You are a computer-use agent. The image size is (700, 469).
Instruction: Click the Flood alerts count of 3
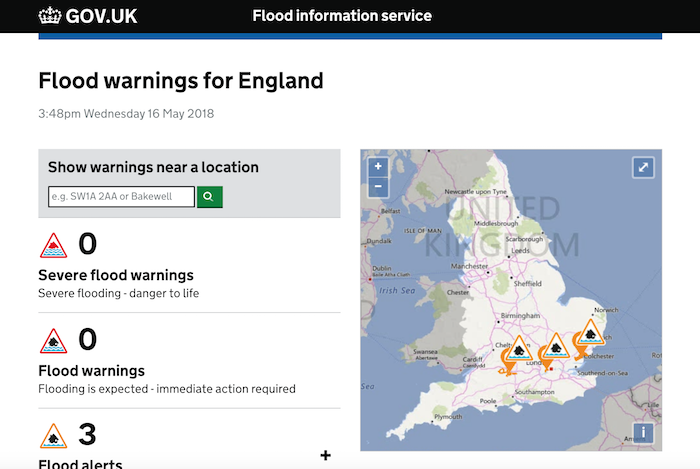tap(87, 435)
